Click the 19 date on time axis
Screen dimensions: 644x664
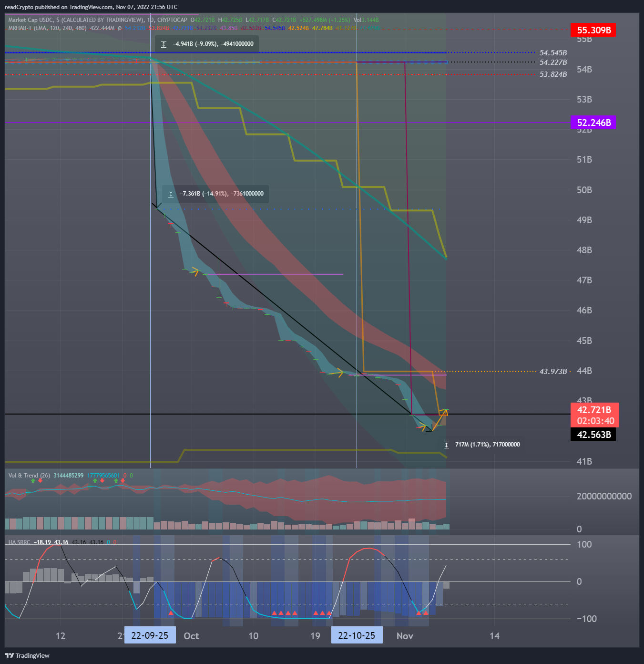[x=316, y=636]
